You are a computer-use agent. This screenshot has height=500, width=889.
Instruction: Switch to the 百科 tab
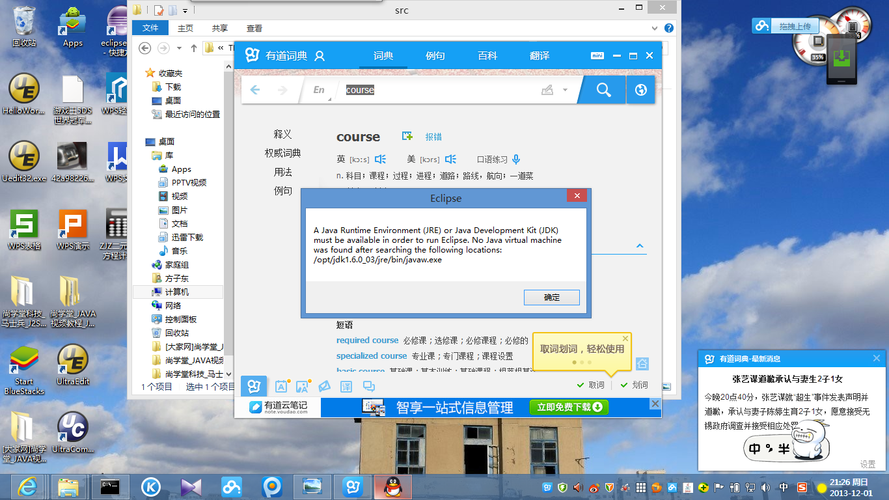coord(487,56)
